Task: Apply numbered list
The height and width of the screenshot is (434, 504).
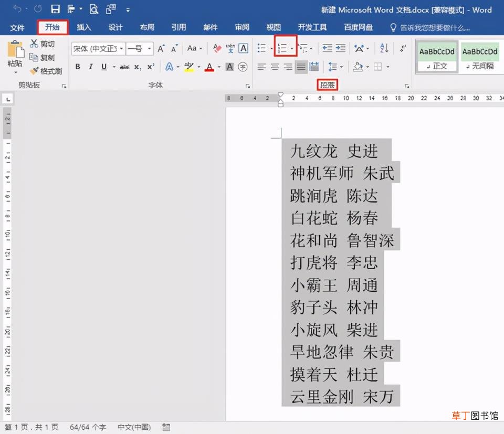Action: pos(282,48)
